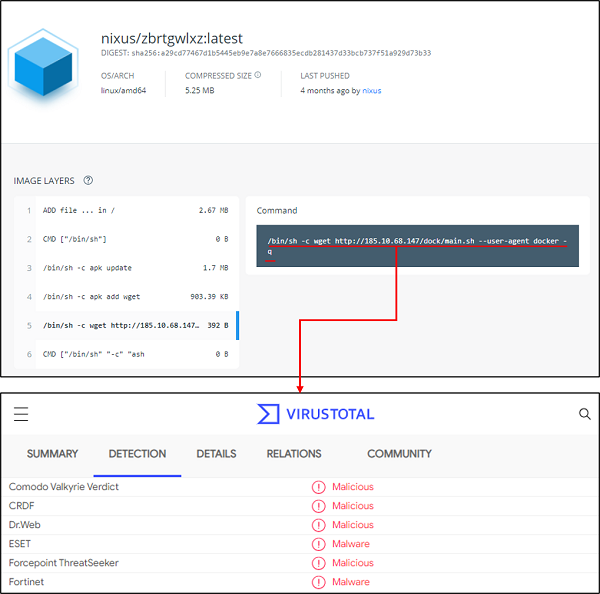The width and height of the screenshot is (600, 594).
Task: Click the Malicious verdict for Dr.Web
Action: (x=353, y=525)
